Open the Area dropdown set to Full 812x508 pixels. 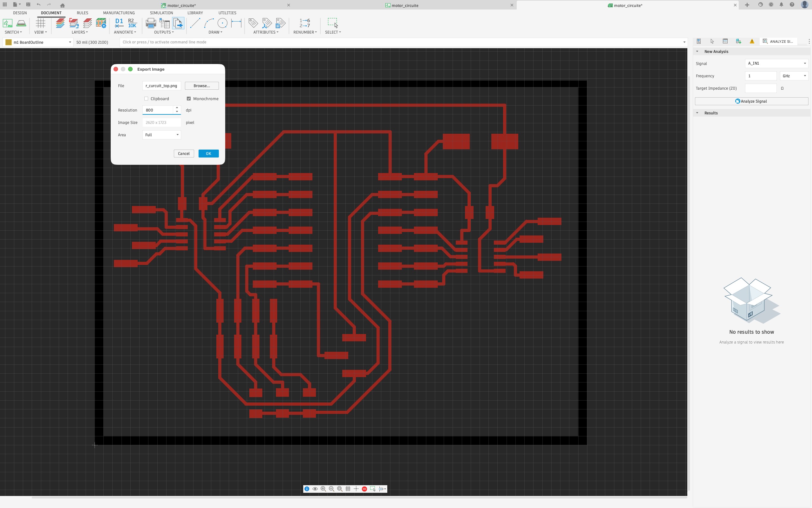pyautogui.click(x=162, y=135)
